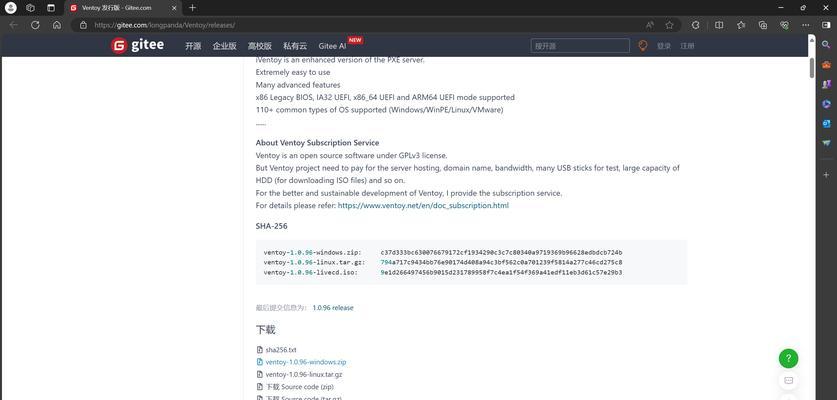Image resolution: width=837 pixels, height=400 pixels.
Task: Click the ventoy-1.0.96-windows.zip hash line
Action: (443, 252)
